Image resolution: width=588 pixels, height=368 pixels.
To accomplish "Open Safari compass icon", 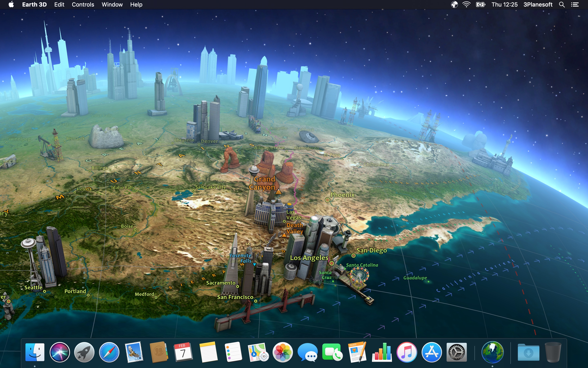I will [109, 352].
